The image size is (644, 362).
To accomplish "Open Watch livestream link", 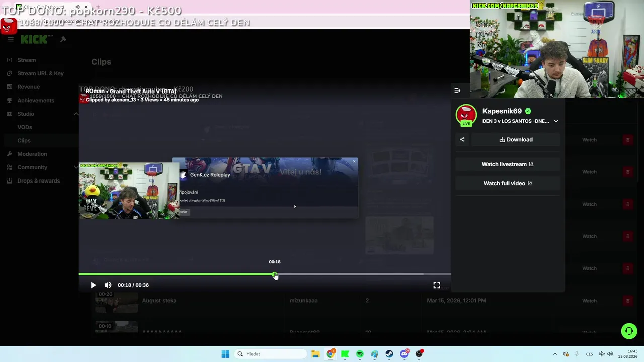I will [508, 164].
